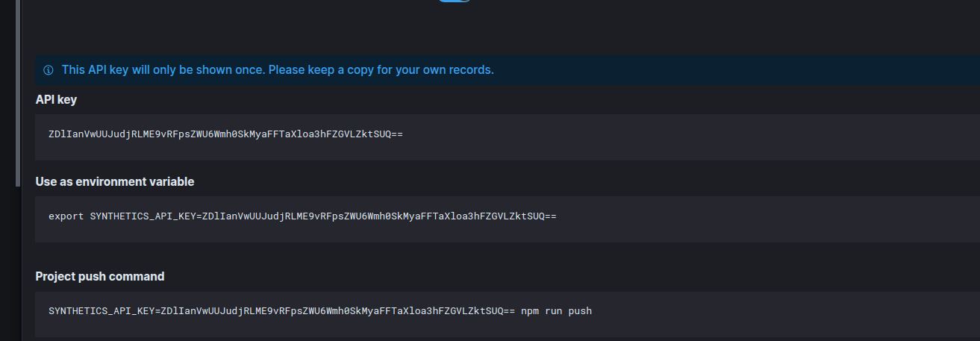Click the key value in the export line
This screenshot has width=980, height=341.
point(379,216)
